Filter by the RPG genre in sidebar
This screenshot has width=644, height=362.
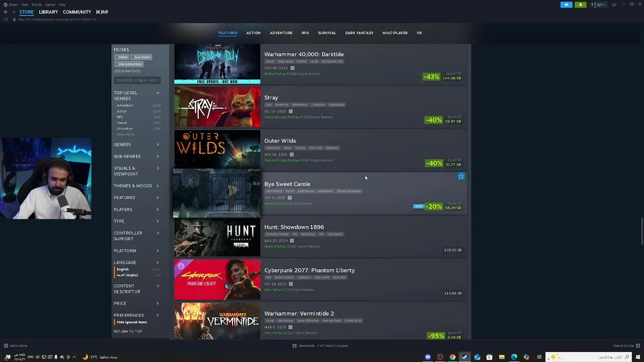click(x=120, y=117)
